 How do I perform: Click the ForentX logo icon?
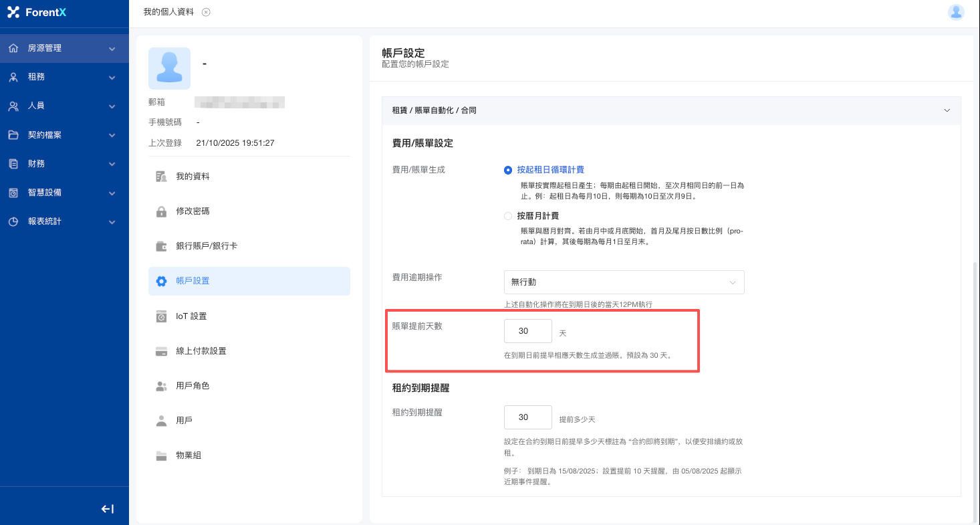tap(13, 12)
